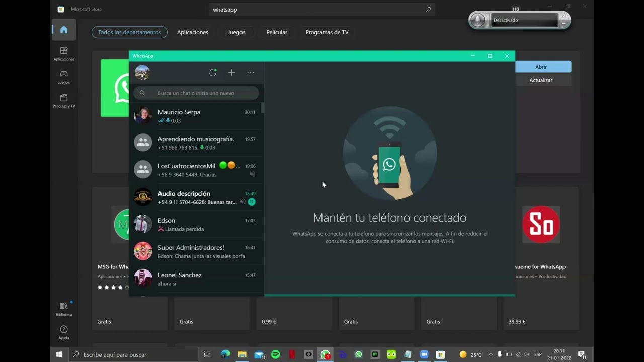644x362 pixels.
Task: Click the 39,99 € price label
Action: tap(517, 322)
